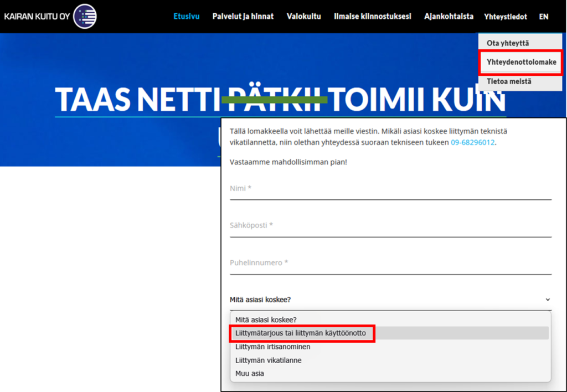Expand the Yhteystiedot menu
The width and height of the screenshot is (567, 392).
505,17
